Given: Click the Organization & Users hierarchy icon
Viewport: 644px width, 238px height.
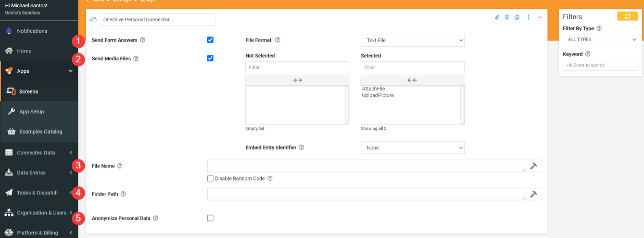Looking at the screenshot, I should pos(9,213).
